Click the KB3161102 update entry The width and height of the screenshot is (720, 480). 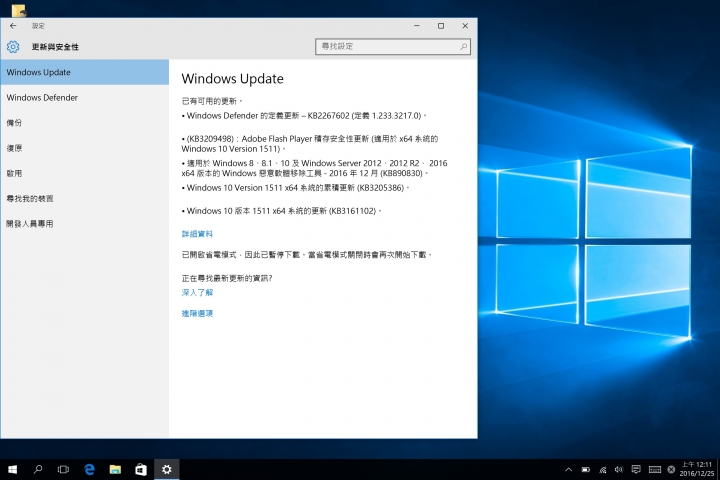tap(281, 211)
